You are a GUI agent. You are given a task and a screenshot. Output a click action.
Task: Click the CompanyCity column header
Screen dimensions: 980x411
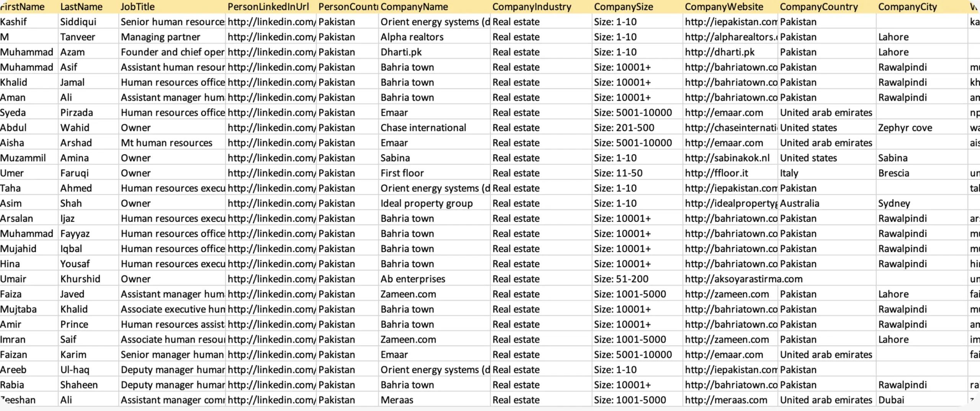click(921, 7)
